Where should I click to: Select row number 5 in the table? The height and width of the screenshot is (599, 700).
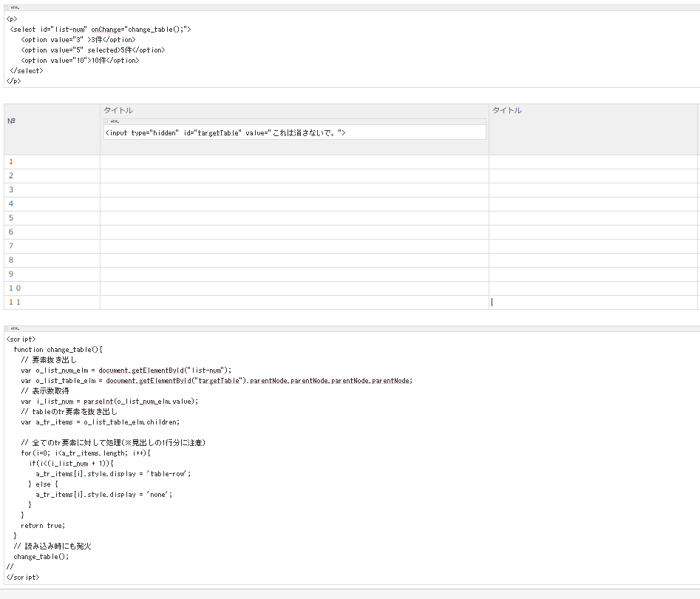[10, 217]
